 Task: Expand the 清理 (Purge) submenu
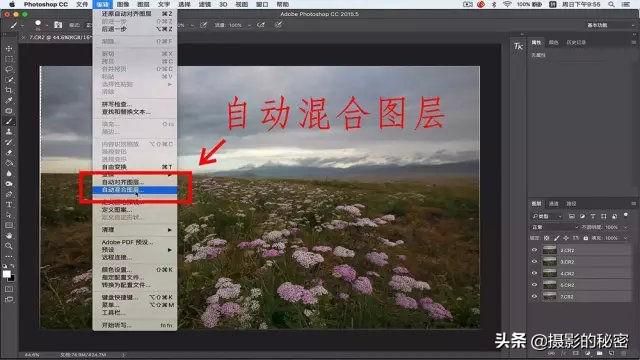tap(136, 230)
